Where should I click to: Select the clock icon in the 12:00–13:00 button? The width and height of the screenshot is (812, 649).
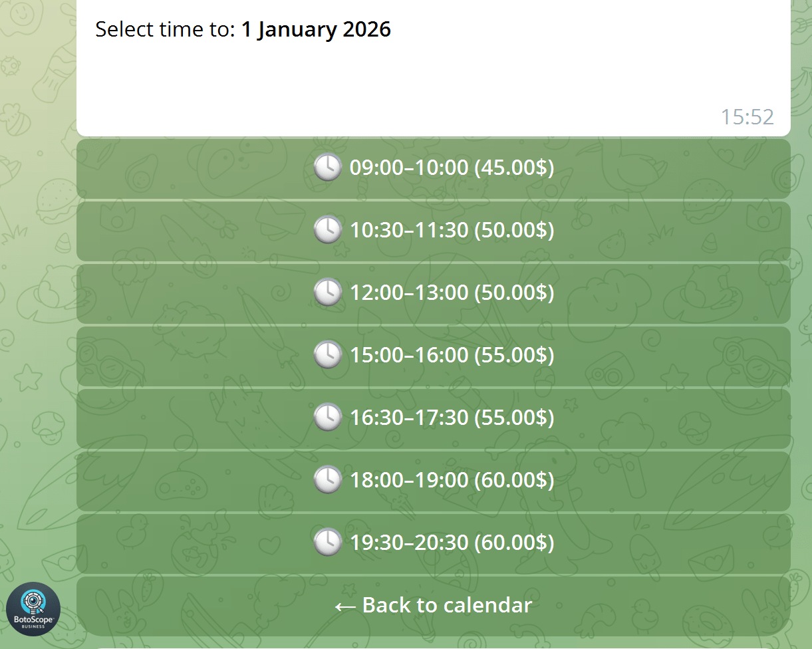click(327, 293)
